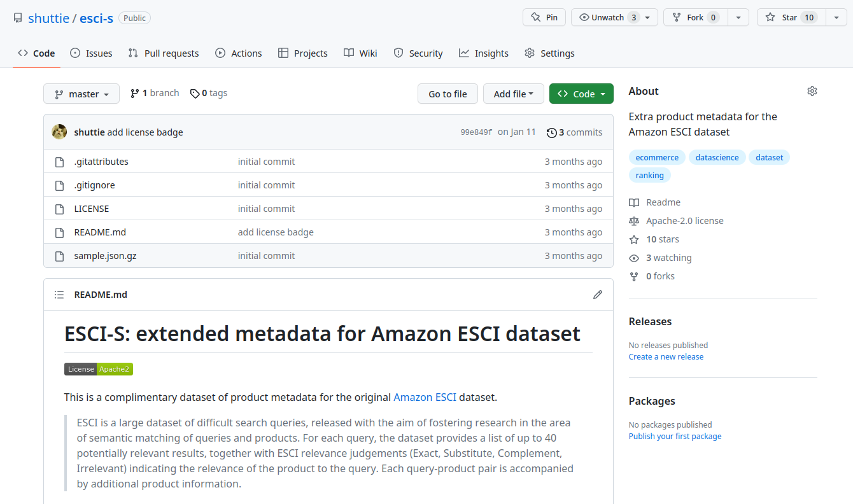Click the dataset topic tag
Viewport: 853px width, 504px height.
click(769, 157)
